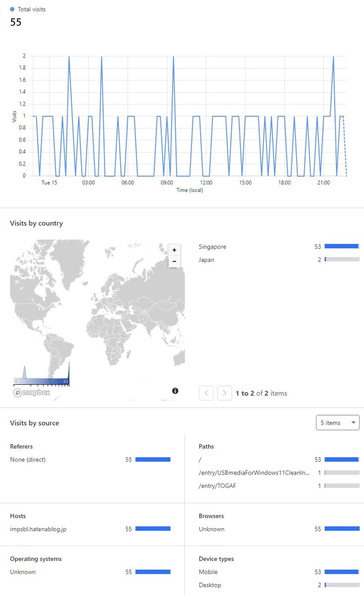The height and width of the screenshot is (595, 364).
Task: Click the Singapore visits bar
Action: pyautogui.click(x=342, y=246)
